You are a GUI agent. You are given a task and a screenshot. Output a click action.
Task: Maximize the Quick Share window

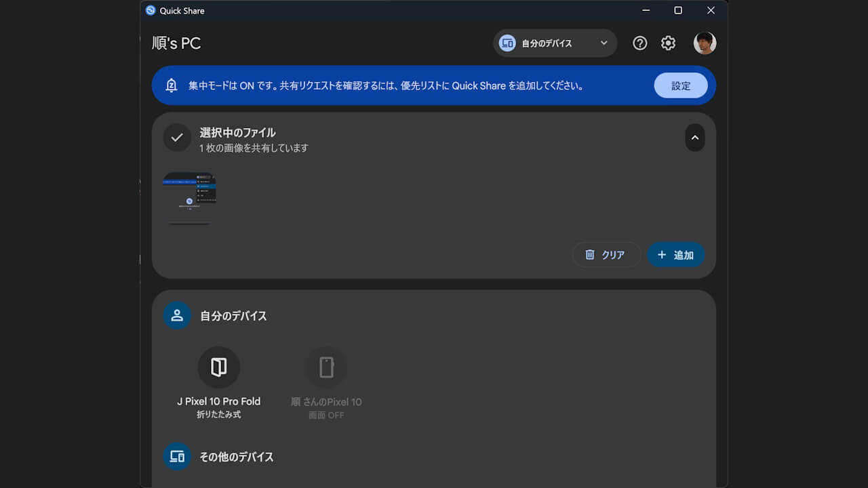coord(678,10)
